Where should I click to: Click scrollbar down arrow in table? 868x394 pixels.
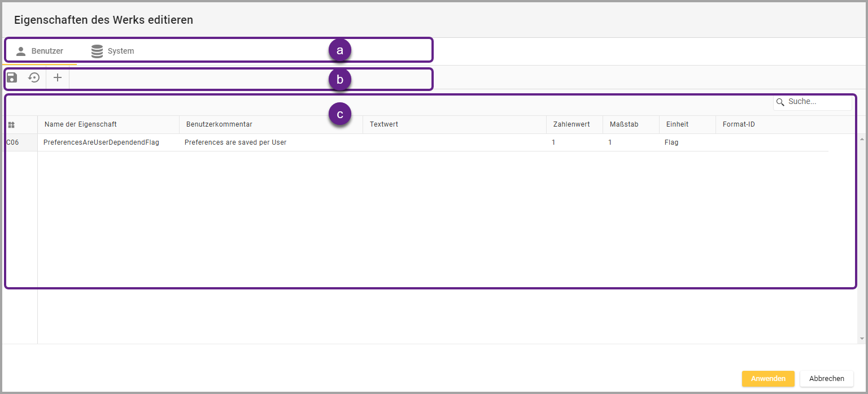click(x=862, y=339)
